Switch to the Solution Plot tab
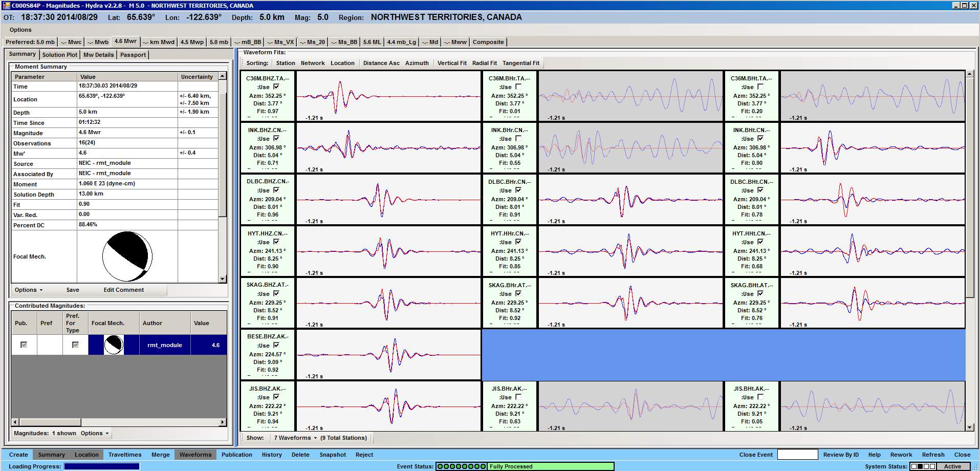Image resolution: width=980 pixels, height=471 pixels. click(60, 55)
